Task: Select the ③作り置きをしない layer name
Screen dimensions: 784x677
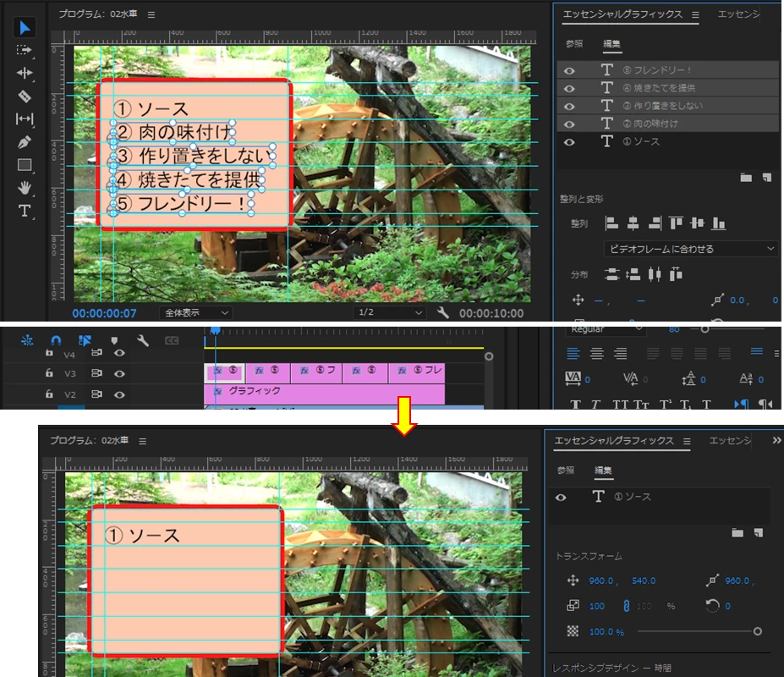Action: coord(662,106)
